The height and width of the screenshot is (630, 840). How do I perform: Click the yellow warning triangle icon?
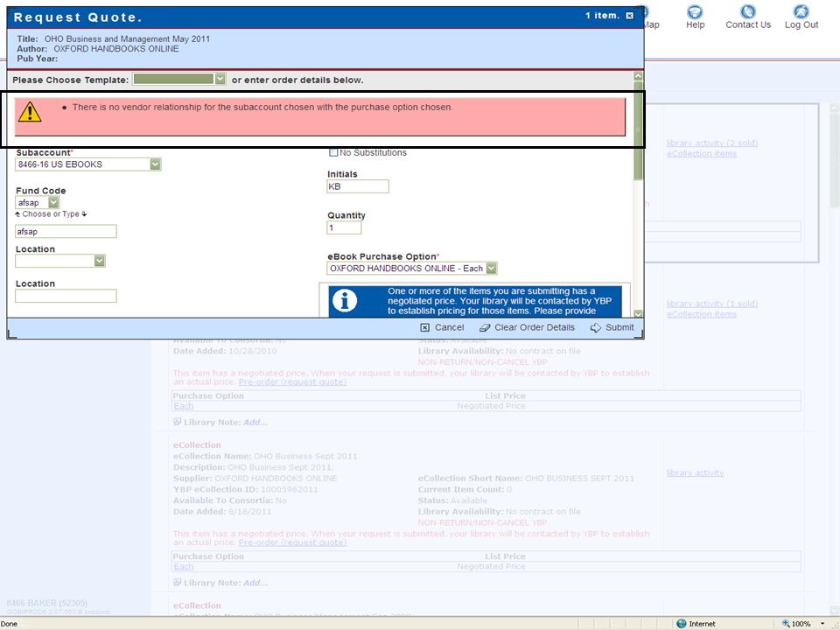pyautogui.click(x=30, y=112)
